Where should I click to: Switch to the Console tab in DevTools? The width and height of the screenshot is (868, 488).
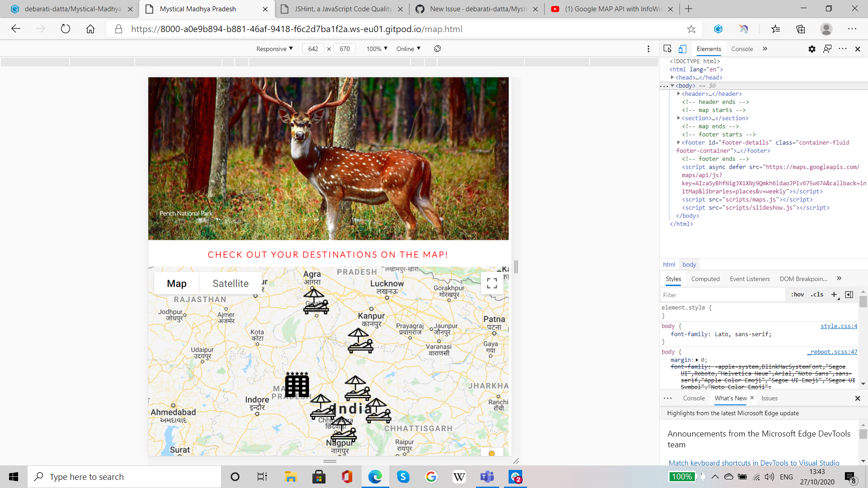pos(741,49)
